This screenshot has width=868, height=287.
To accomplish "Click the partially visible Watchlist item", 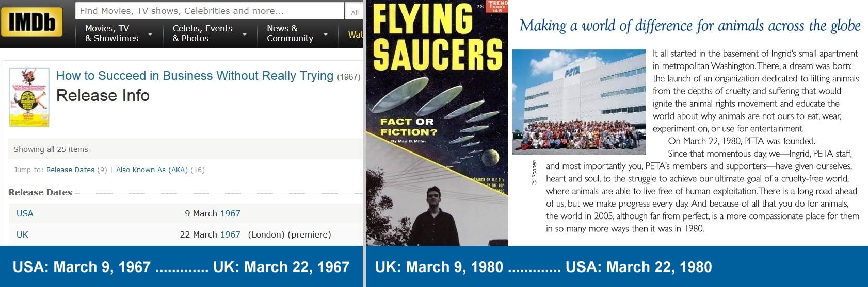I will [x=355, y=35].
